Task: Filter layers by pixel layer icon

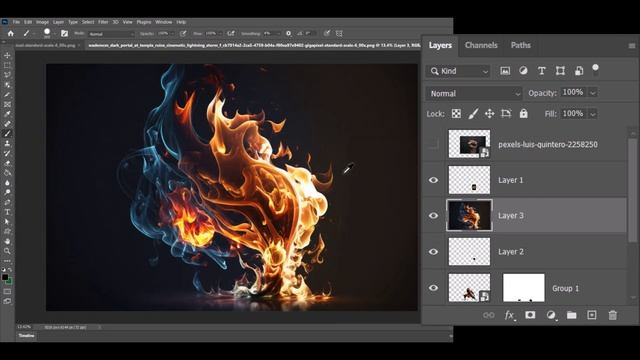Action: 505,71
